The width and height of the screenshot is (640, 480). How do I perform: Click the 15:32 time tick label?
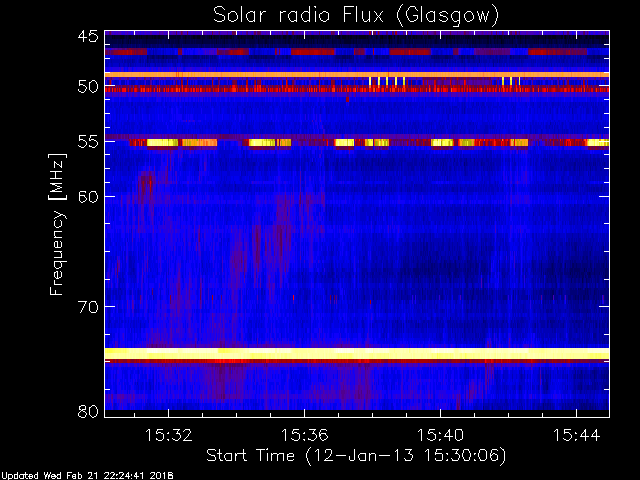click(x=168, y=435)
